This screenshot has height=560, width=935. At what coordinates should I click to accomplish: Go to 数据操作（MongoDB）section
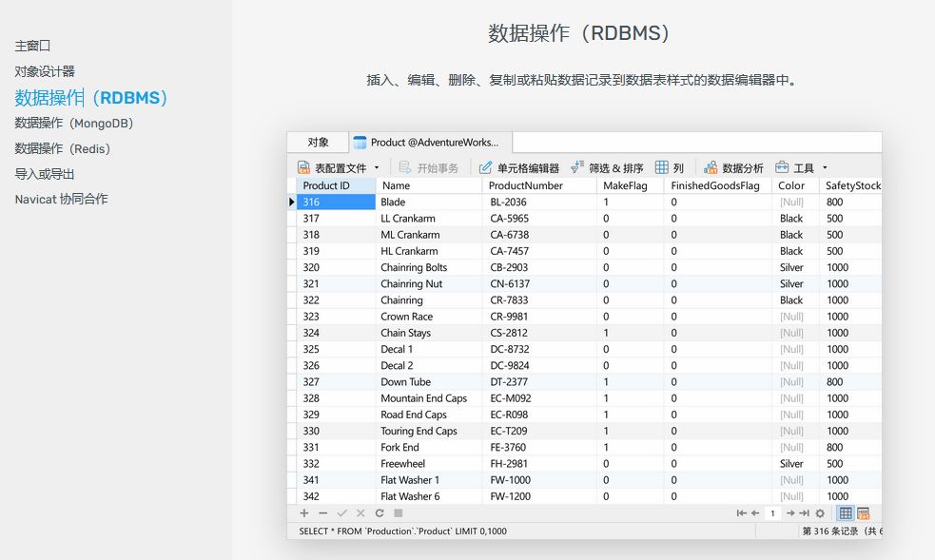[74, 124]
